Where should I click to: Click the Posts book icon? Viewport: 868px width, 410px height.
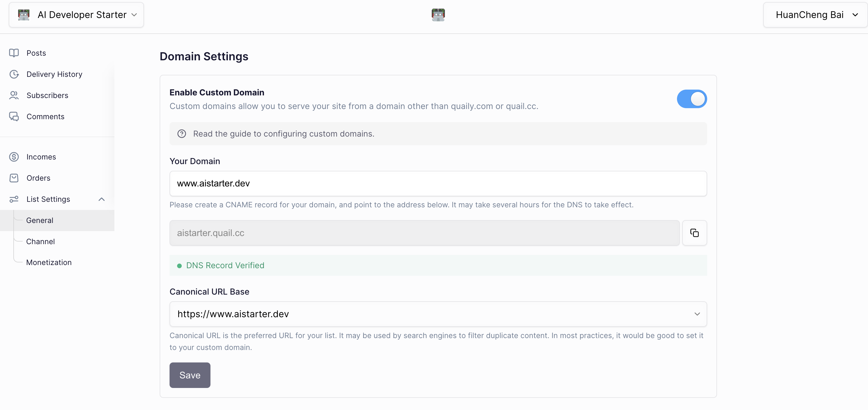point(14,53)
